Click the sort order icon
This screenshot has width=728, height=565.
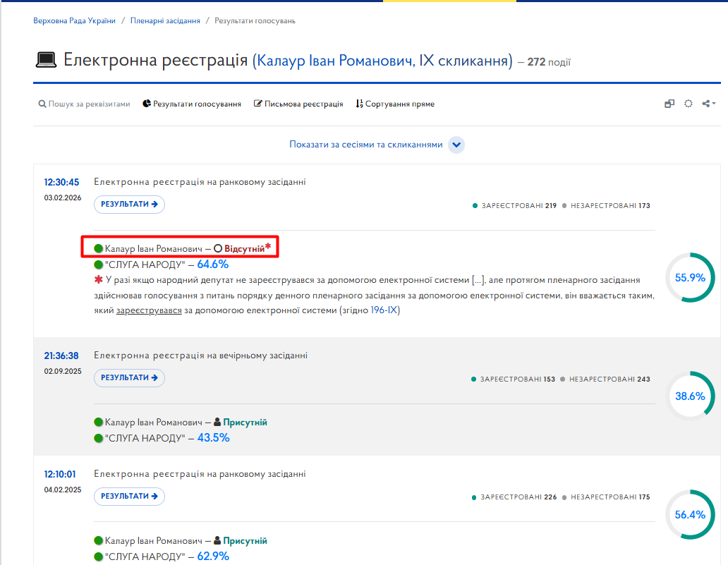click(359, 104)
